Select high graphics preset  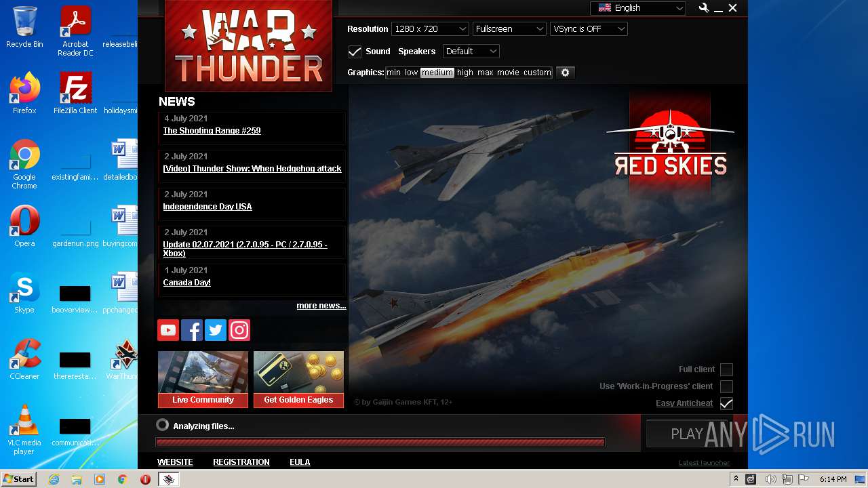coord(465,73)
